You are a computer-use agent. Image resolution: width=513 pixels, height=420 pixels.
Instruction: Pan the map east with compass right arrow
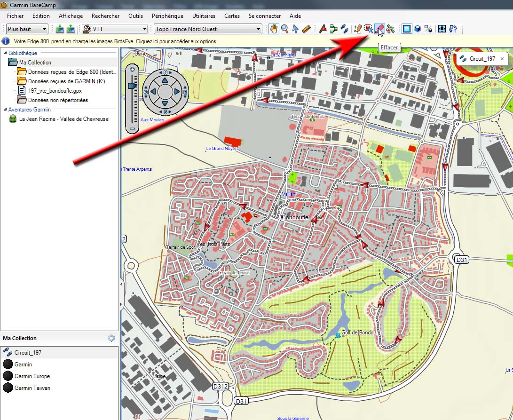pos(177,92)
